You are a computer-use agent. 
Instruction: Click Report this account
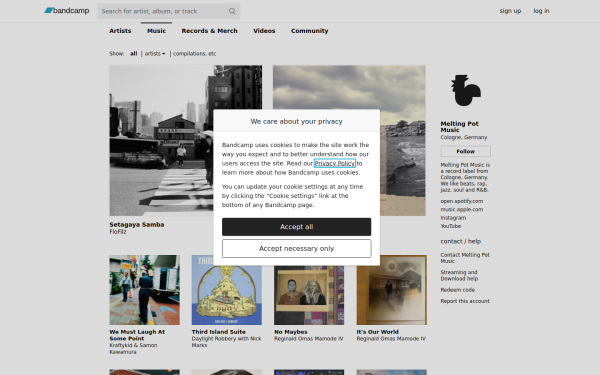[x=465, y=301]
